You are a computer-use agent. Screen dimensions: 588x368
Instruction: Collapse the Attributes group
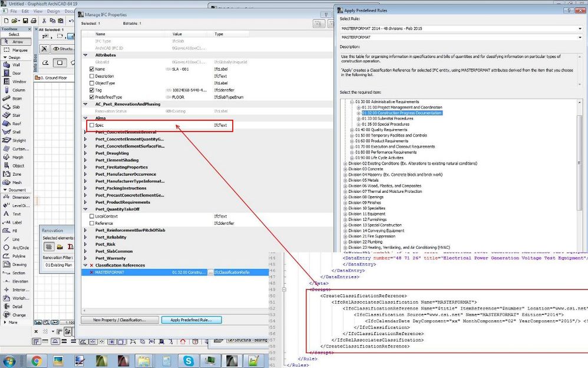85,55
